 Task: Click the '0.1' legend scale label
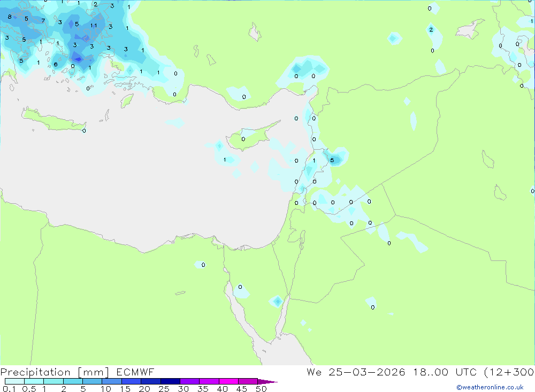pos(9,389)
